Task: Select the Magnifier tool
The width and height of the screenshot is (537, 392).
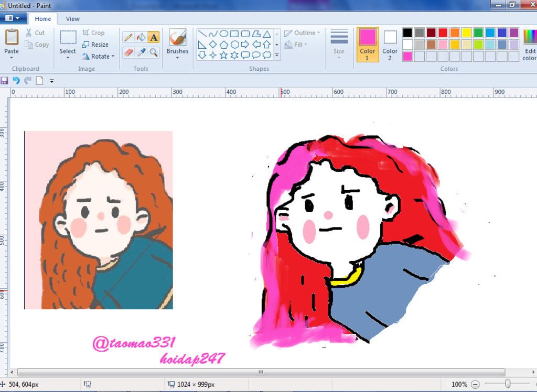Action: pyautogui.click(x=154, y=52)
